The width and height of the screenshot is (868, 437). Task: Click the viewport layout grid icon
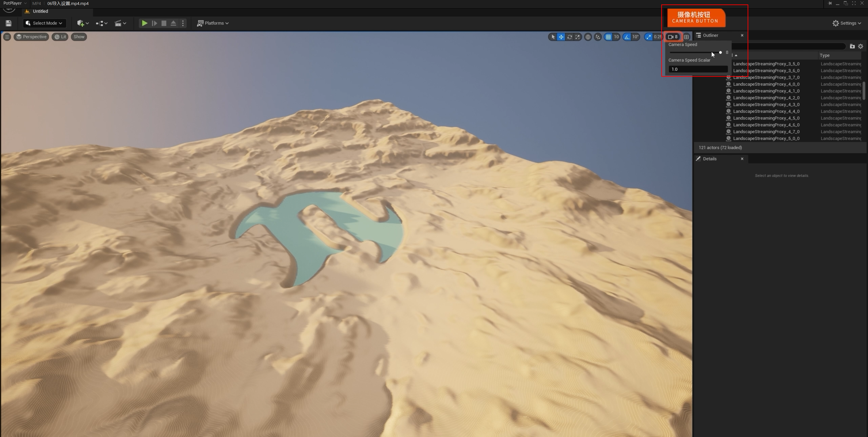pyautogui.click(x=686, y=37)
